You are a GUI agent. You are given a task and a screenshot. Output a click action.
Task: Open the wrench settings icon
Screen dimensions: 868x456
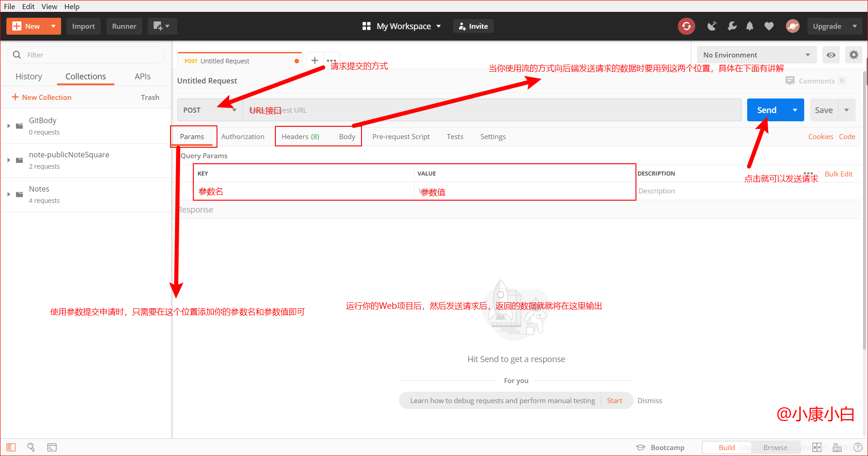732,26
